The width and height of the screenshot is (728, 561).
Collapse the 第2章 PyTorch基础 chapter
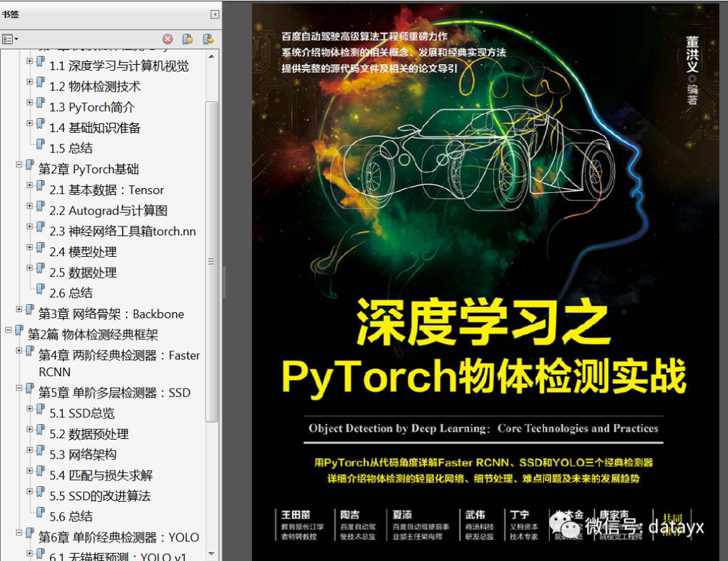[19, 165]
